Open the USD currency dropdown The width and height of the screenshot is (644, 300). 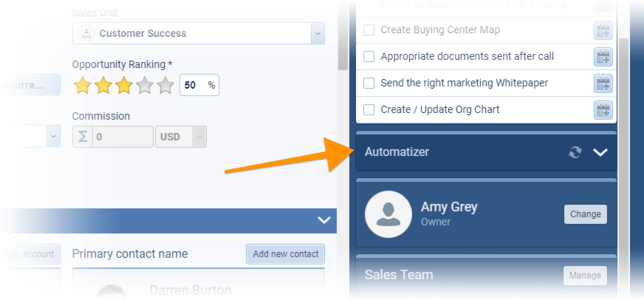[199, 137]
